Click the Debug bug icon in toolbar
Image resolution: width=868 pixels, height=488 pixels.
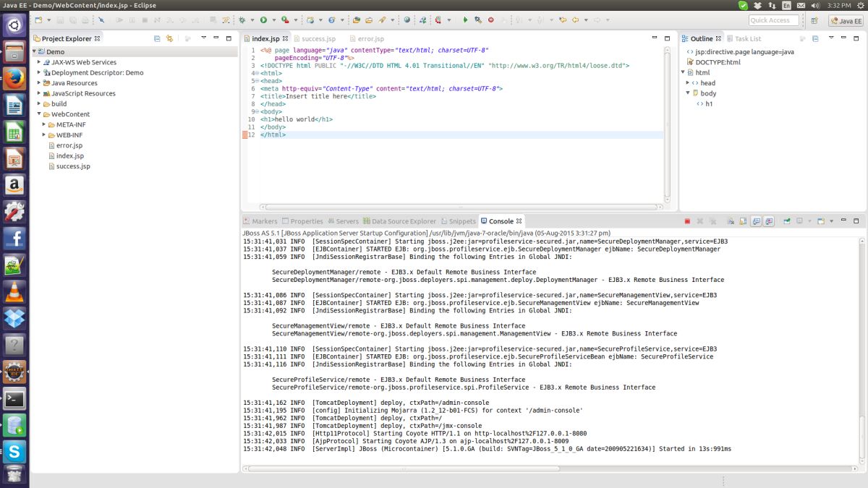[242, 20]
